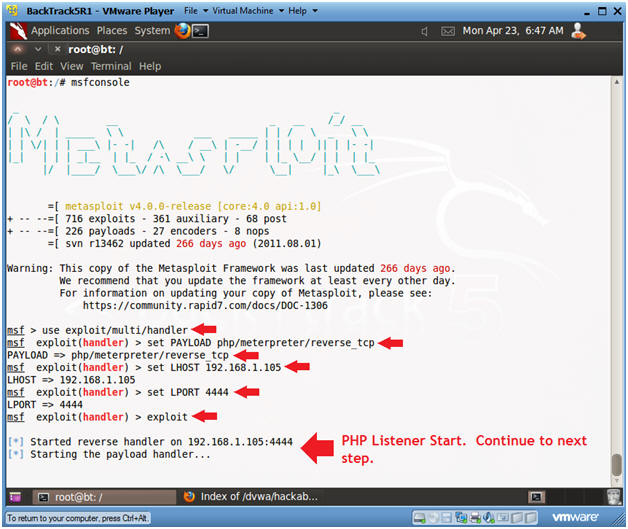This screenshot has height=529, width=628.
Task: Click the VMware floppy drive status icon
Action: pyautogui.click(x=446, y=518)
